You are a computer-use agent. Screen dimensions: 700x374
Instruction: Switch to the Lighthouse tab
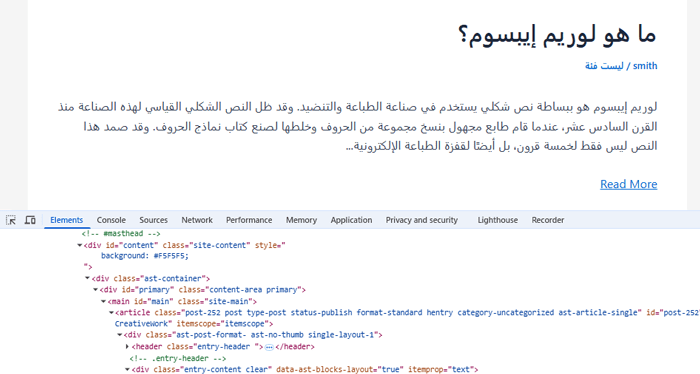point(498,220)
